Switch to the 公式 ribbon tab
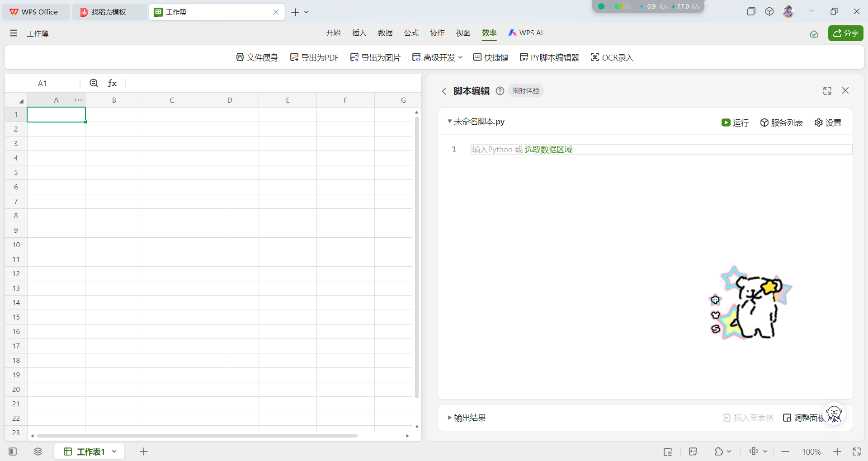 [x=411, y=33]
